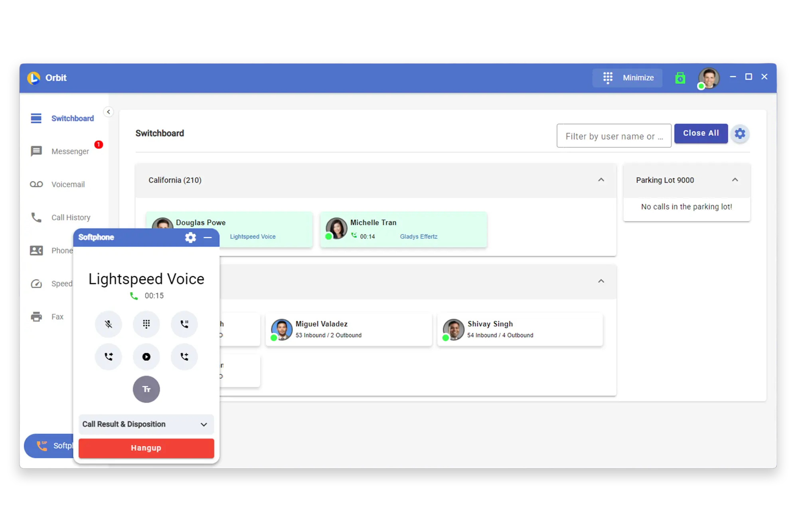Select Michelle Tran's card
The height and width of the screenshot is (532, 798).
click(x=403, y=229)
